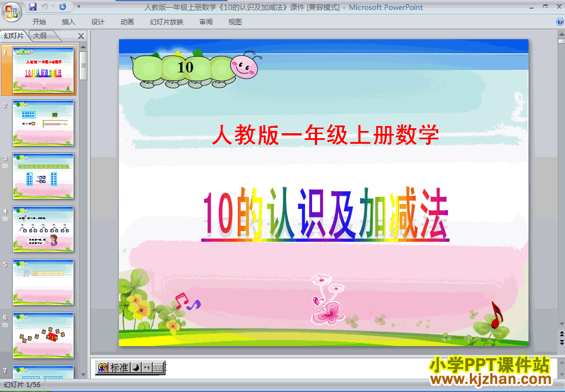The height and width of the screenshot is (392, 565).
Task: Save the presentation with the floppy icon
Action: pos(33,7)
